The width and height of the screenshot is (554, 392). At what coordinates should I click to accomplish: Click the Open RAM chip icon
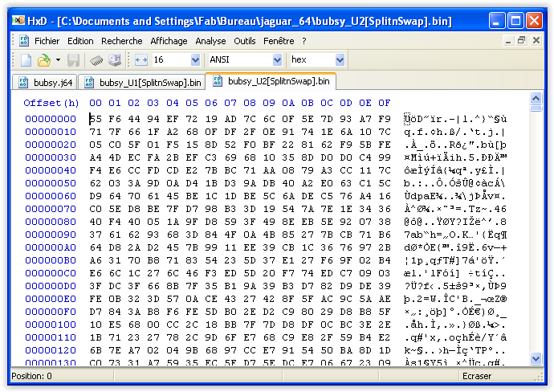click(x=96, y=60)
